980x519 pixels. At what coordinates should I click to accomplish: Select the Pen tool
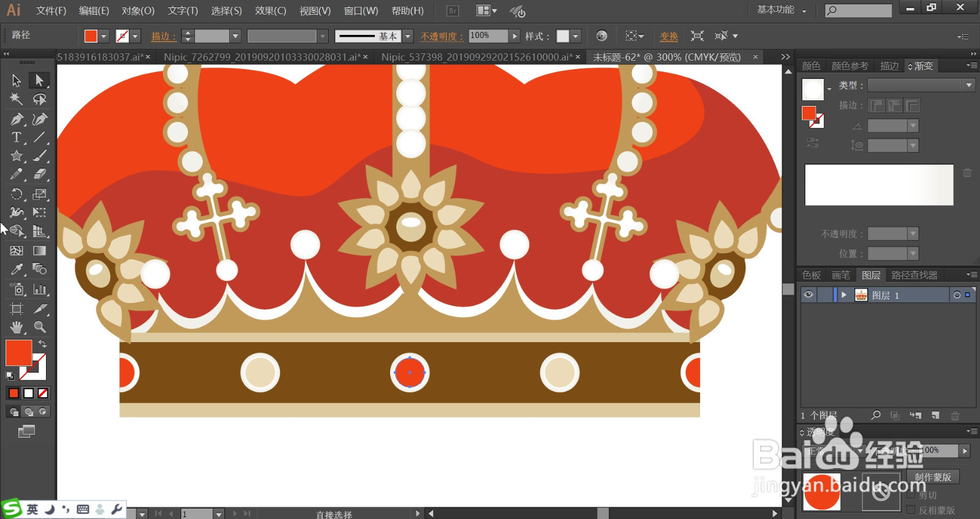click(x=17, y=119)
